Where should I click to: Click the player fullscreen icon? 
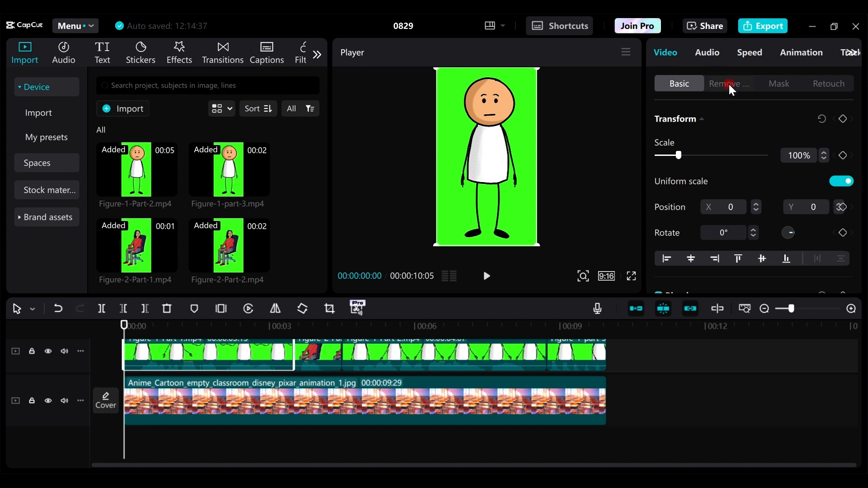point(631,276)
